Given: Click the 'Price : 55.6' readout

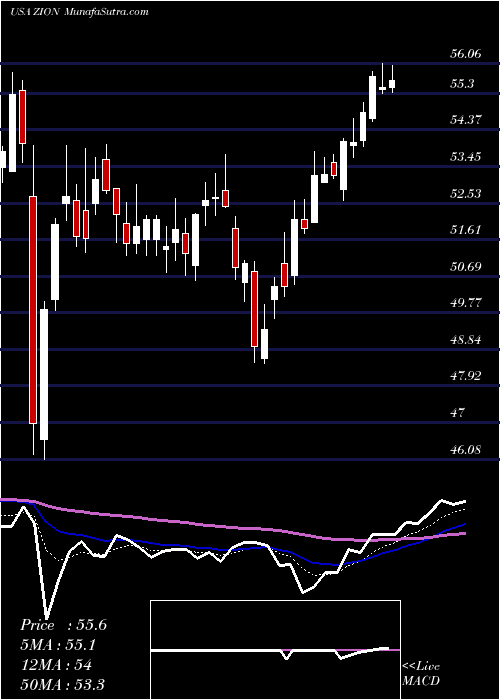Looking at the screenshot, I should [63, 625].
